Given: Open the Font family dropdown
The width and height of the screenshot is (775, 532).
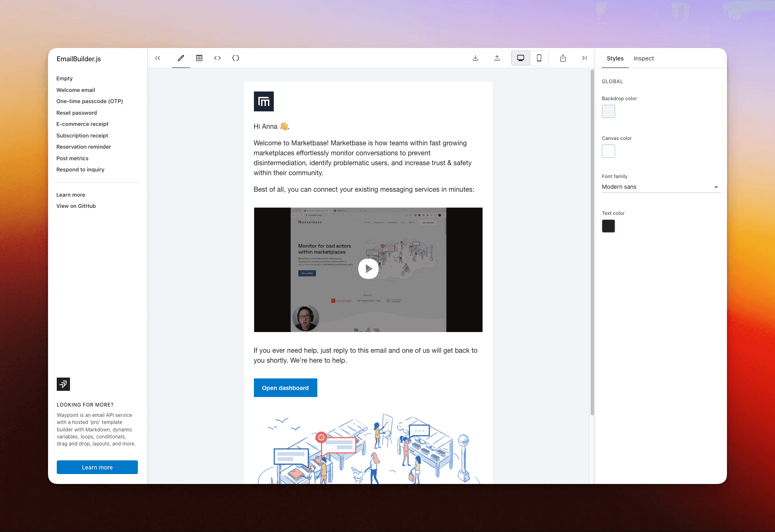Looking at the screenshot, I should [662, 187].
